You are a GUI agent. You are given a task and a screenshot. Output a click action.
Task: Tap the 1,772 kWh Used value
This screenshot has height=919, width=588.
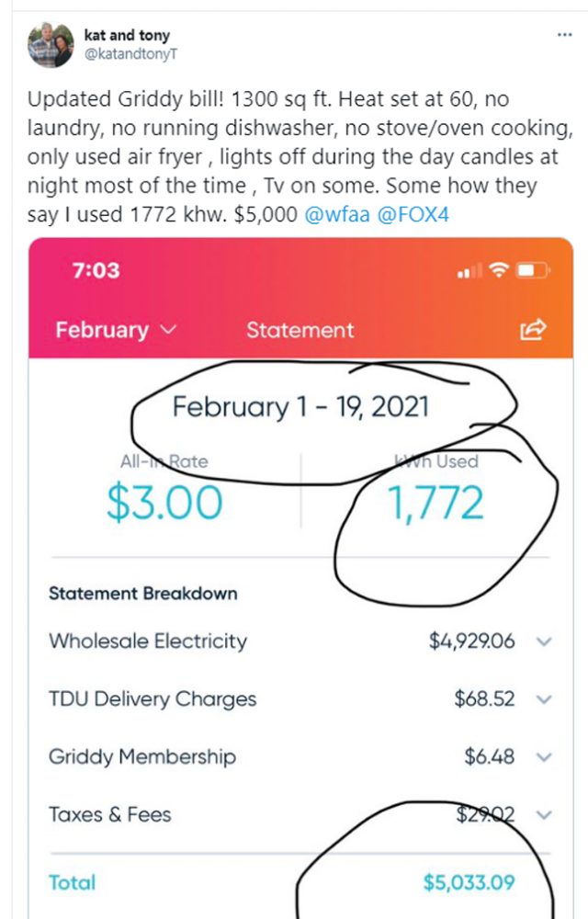(435, 503)
